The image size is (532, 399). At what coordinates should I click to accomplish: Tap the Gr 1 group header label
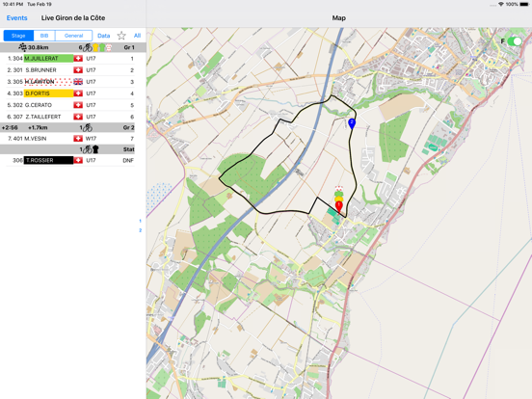tap(129, 47)
